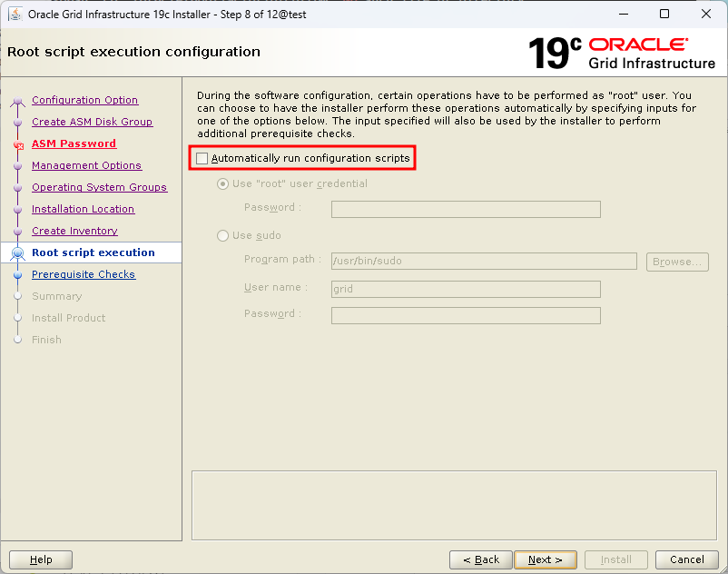Image resolution: width=728 pixels, height=574 pixels.
Task: Minimize the installer window
Action: (624, 14)
